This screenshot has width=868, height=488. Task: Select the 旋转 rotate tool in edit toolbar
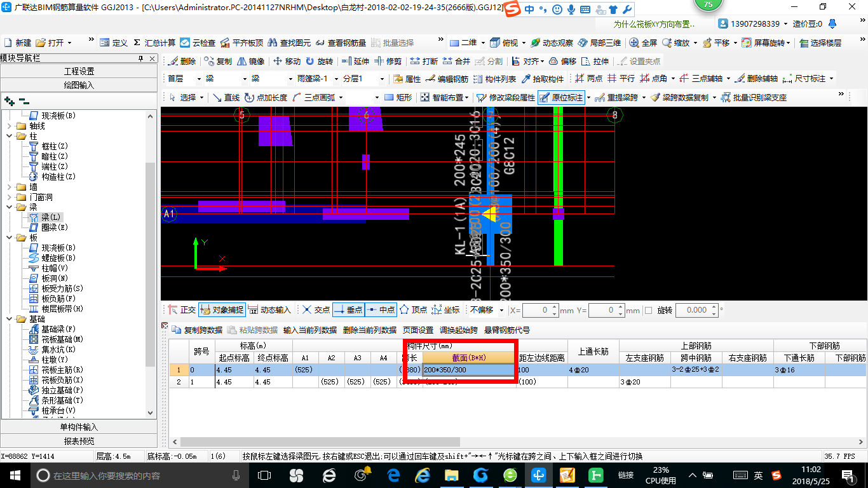tap(319, 62)
